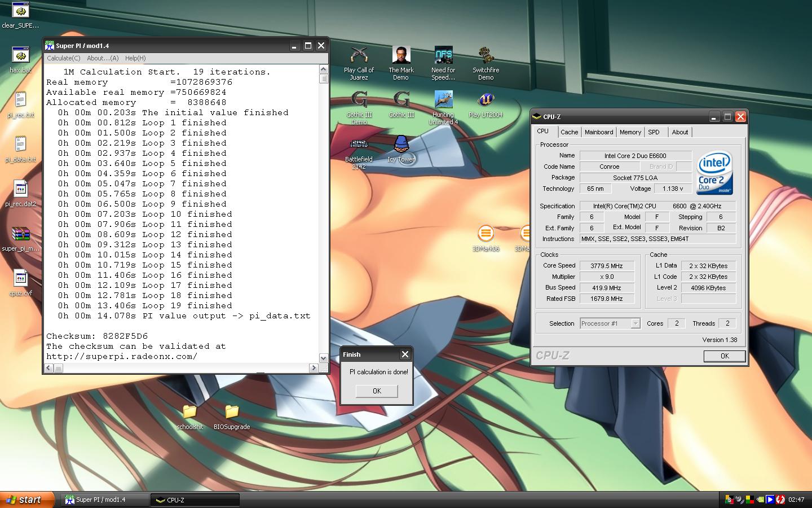
Task: Open the Windows start menu
Action: (27, 500)
